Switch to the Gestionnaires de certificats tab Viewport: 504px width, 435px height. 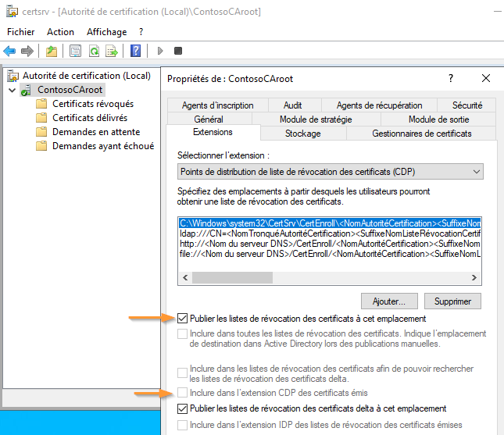pos(422,134)
